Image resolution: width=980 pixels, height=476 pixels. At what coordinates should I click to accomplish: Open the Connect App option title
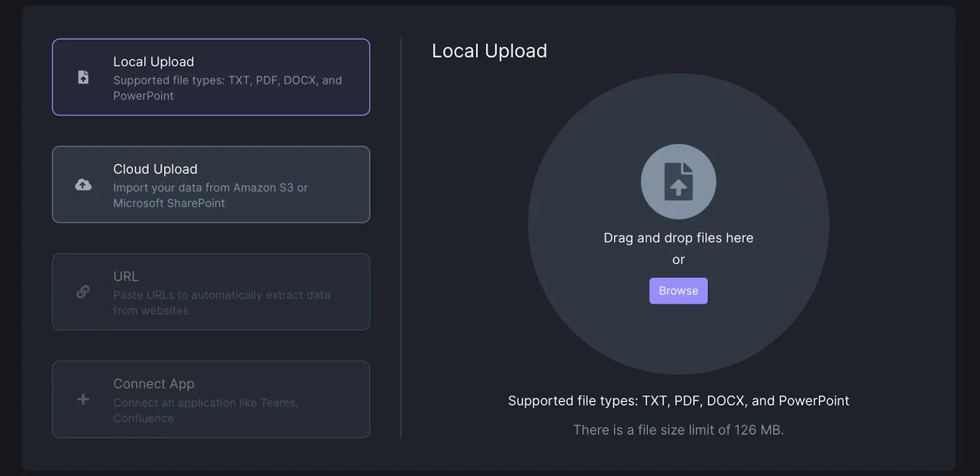point(153,384)
